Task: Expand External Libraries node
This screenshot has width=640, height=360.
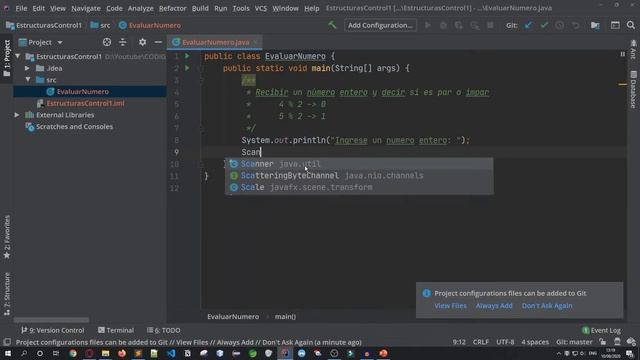Action: point(17,115)
